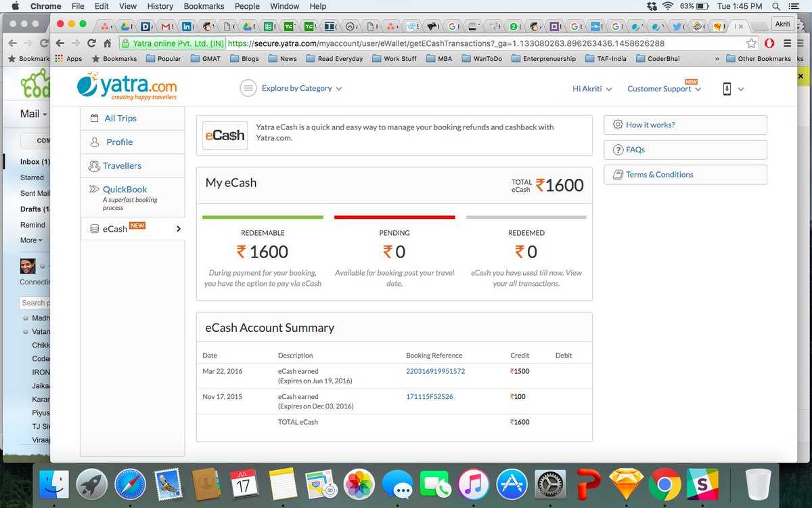Open Chrome hamburger menu

786,43
